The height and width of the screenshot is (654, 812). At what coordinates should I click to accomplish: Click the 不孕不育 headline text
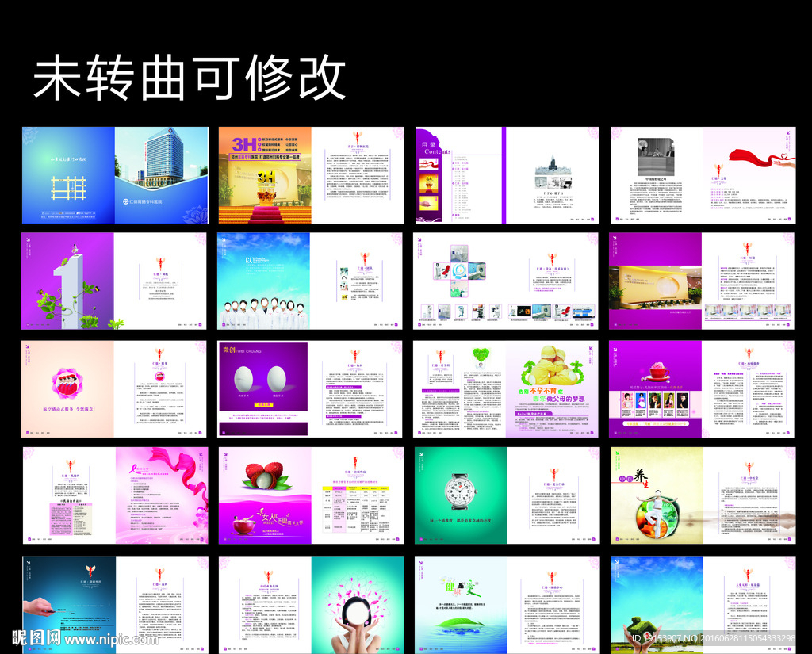543,391
